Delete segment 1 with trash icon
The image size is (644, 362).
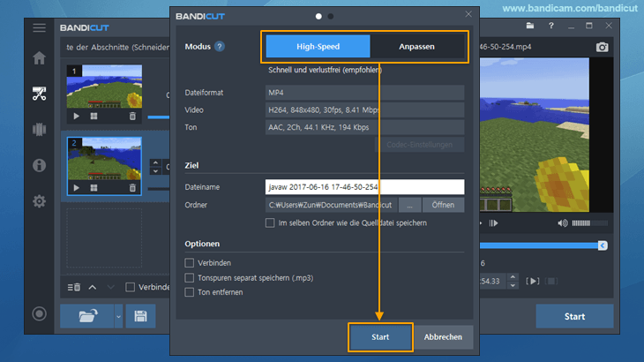(x=132, y=117)
